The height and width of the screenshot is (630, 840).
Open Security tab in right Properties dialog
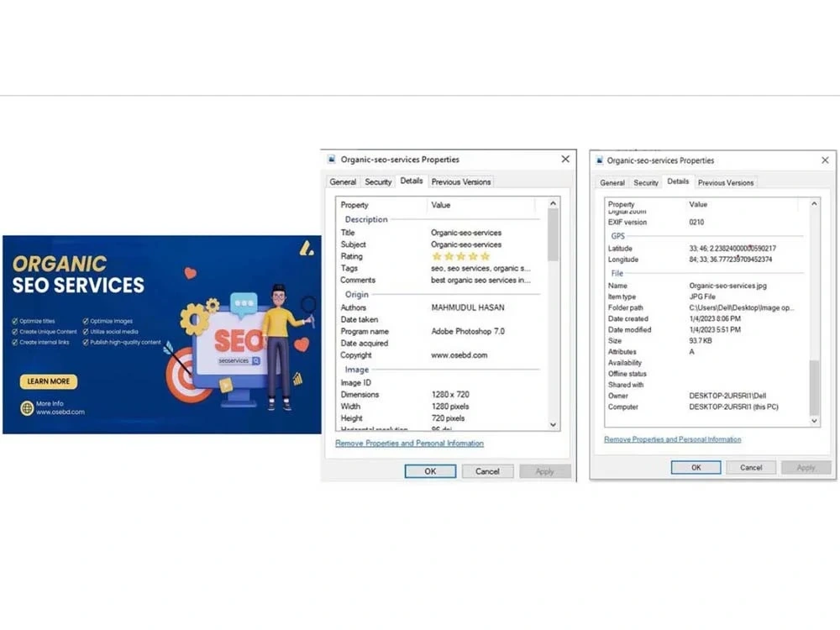646,182
